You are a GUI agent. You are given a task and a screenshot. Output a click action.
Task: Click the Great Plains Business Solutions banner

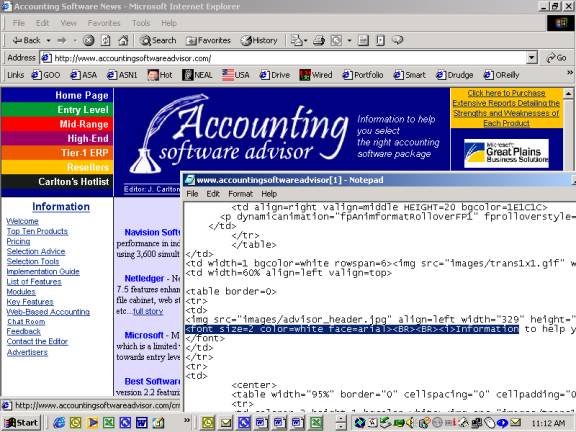[506, 153]
